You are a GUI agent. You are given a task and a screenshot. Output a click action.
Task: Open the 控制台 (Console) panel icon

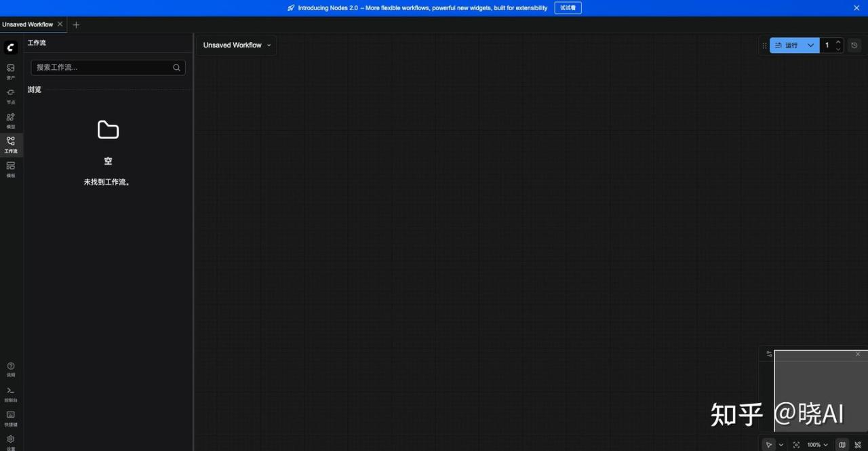11,393
